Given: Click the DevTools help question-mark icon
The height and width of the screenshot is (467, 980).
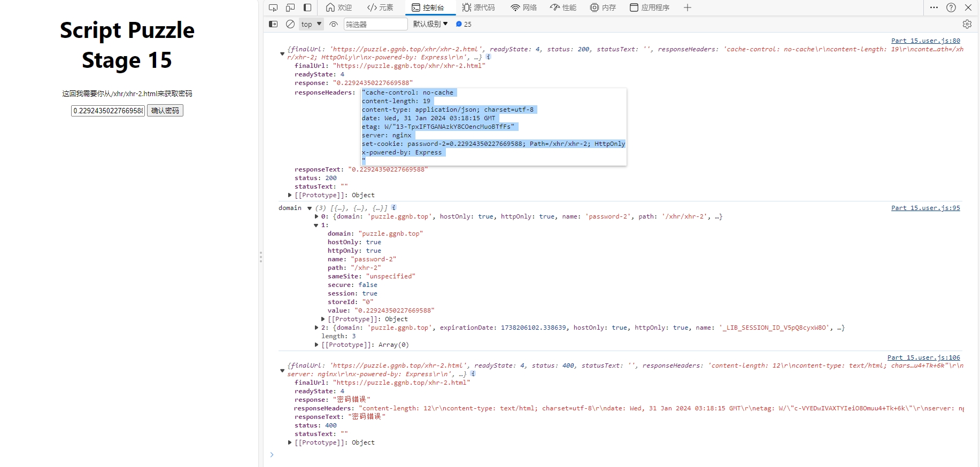Looking at the screenshot, I should (951, 7).
